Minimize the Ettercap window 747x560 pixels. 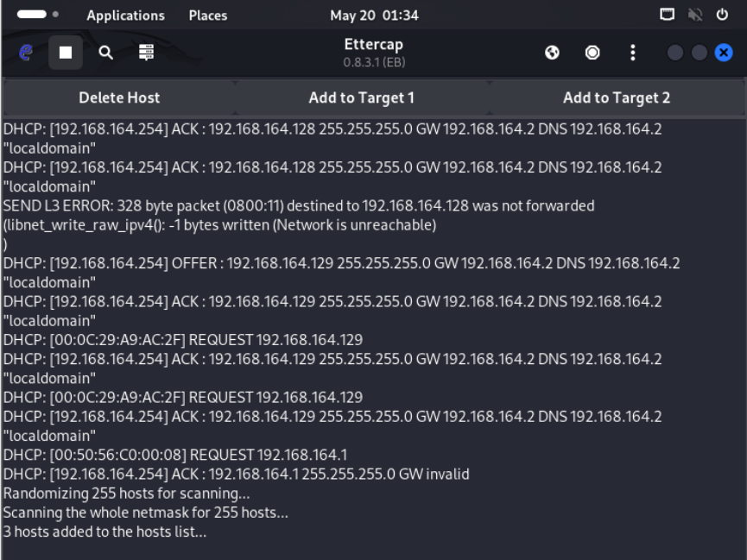[x=675, y=53]
